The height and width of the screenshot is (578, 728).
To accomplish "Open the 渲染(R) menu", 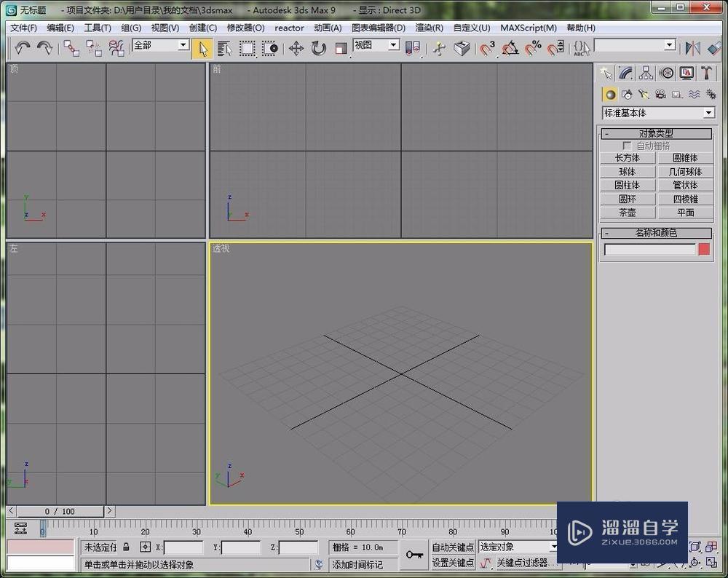I will click(429, 28).
